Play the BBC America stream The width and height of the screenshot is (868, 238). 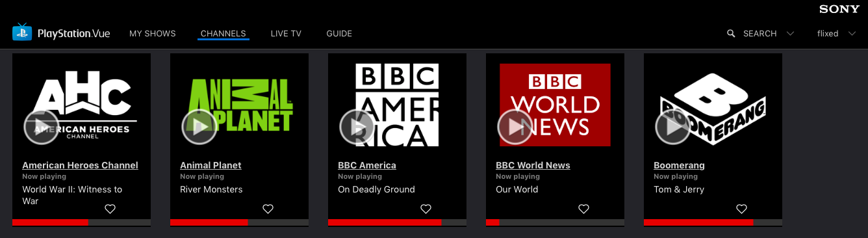point(357,127)
